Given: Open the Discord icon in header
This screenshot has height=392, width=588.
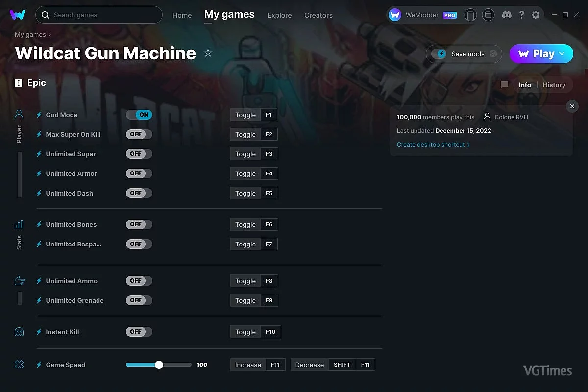Looking at the screenshot, I should (507, 15).
